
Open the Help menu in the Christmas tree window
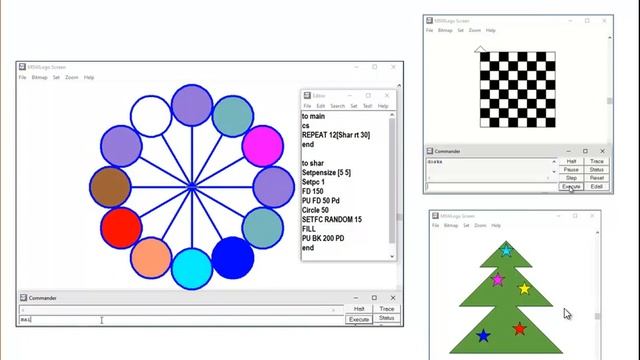tap(496, 225)
